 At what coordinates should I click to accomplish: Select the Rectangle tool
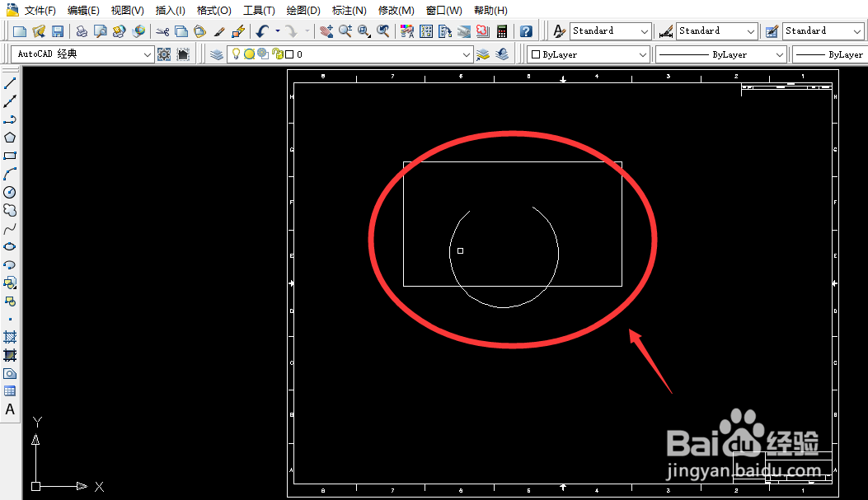(10, 156)
